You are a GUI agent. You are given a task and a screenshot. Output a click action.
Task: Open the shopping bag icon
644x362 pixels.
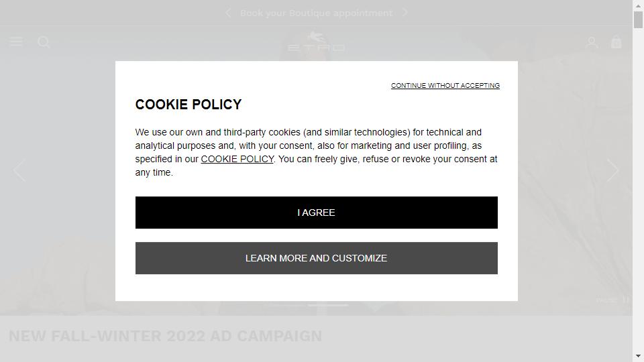pyautogui.click(x=616, y=42)
